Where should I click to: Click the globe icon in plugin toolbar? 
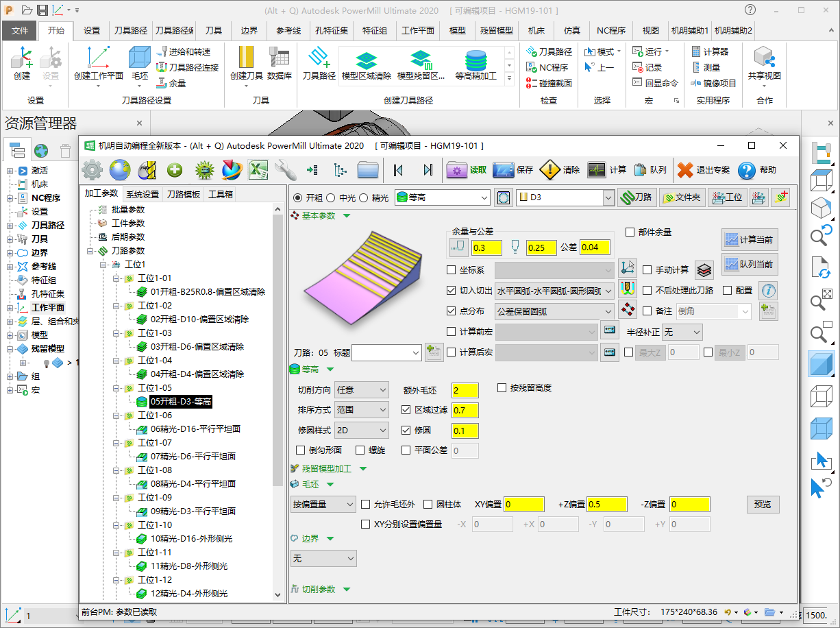119,170
